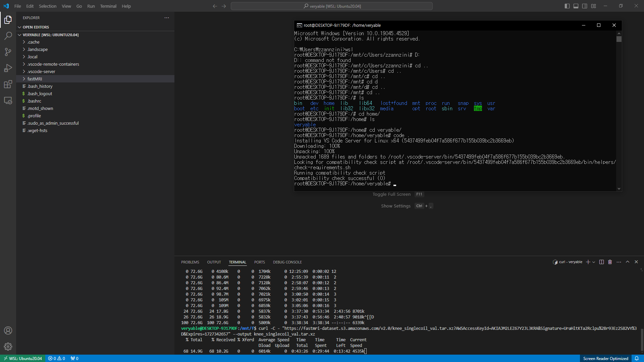Toggle the primary side bar visibility
The width and height of the screenshot is (644, 362).
[x=567, y=6]
